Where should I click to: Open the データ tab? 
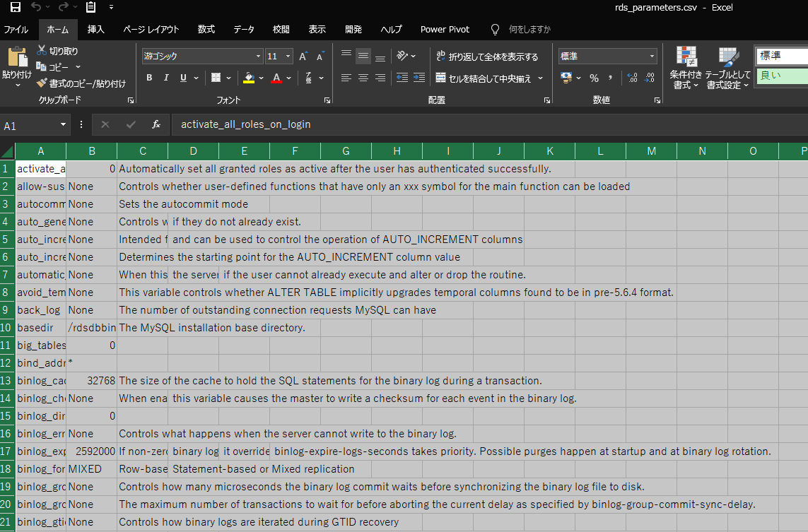244,30
